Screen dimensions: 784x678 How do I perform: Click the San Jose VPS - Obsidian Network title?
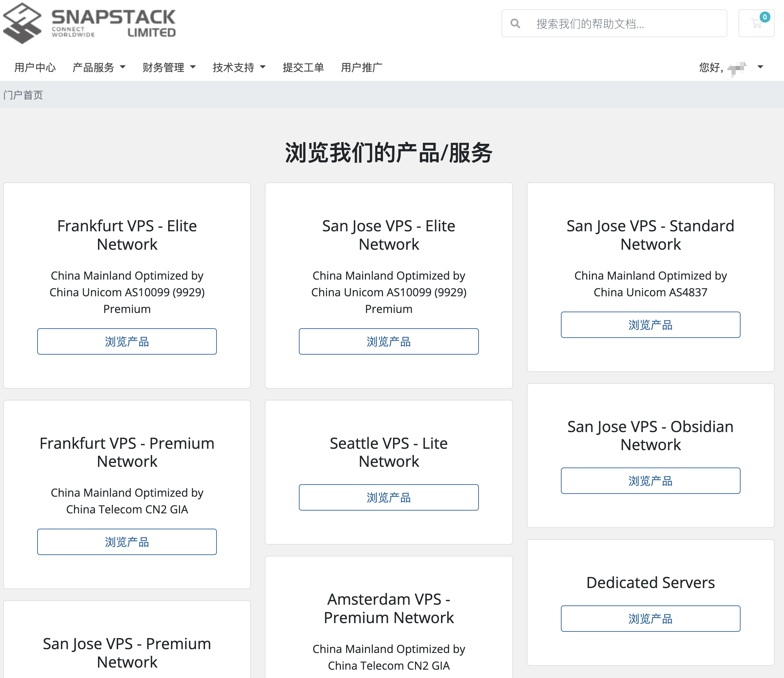click(650, 436)
